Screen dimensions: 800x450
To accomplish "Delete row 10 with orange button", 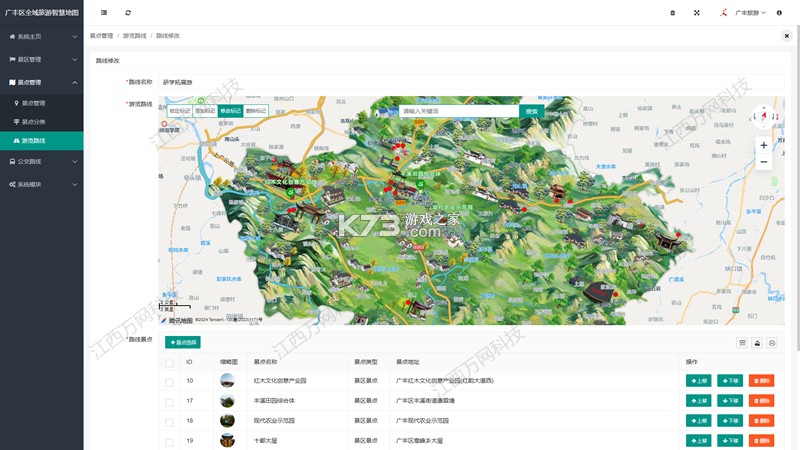I will click(761, 381).
